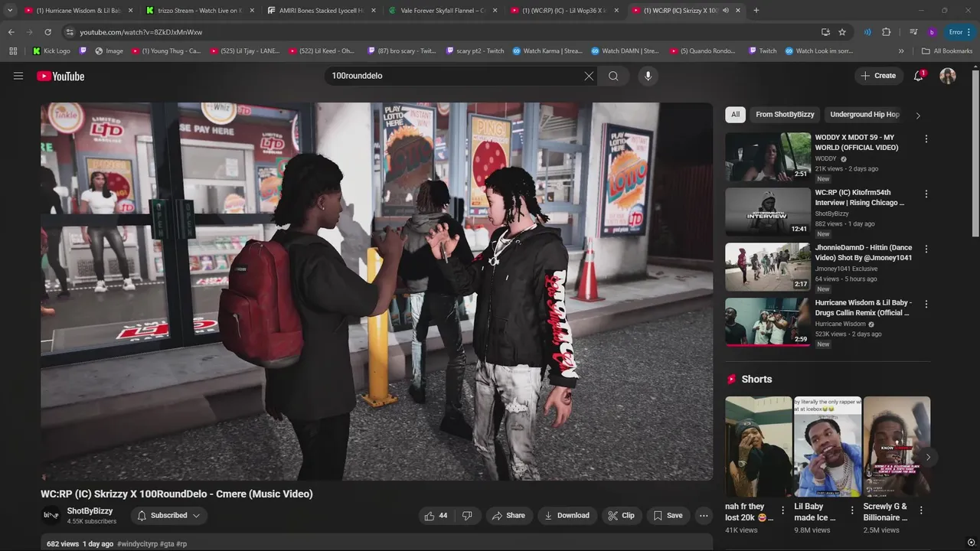Select Underground Hip Hop filter chip
Image resolution: width=980 pixels, height=551 pixels.
click(864, 115)
